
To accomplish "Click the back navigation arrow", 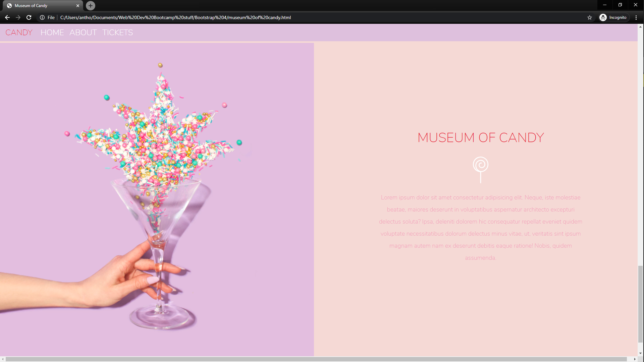I will coord(7,17).
